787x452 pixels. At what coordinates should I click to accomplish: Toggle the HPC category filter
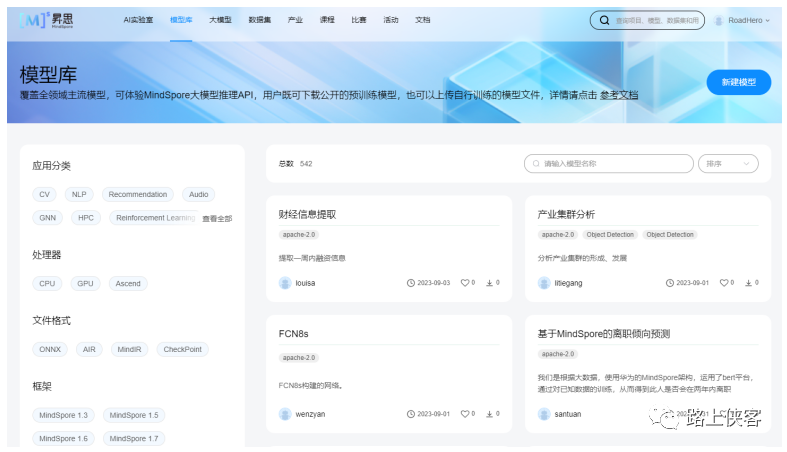(86, 218)
